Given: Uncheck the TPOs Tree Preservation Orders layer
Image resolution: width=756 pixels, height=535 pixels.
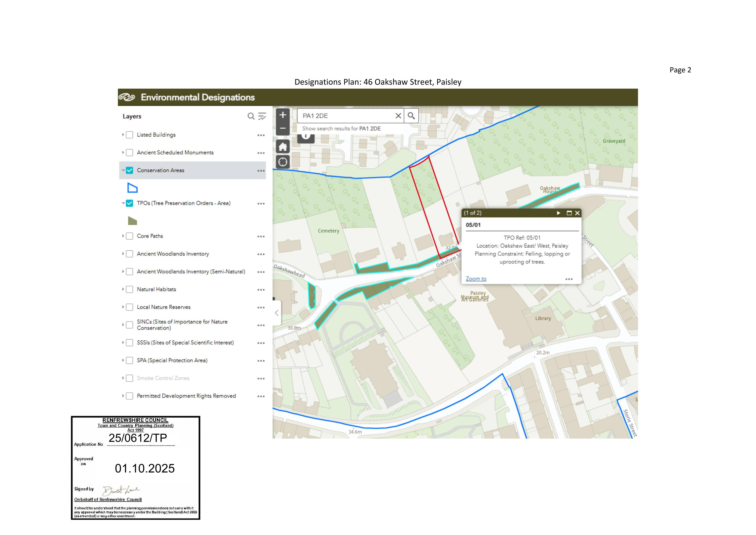Looking at the screenshot, I should (x=130, y=203).
